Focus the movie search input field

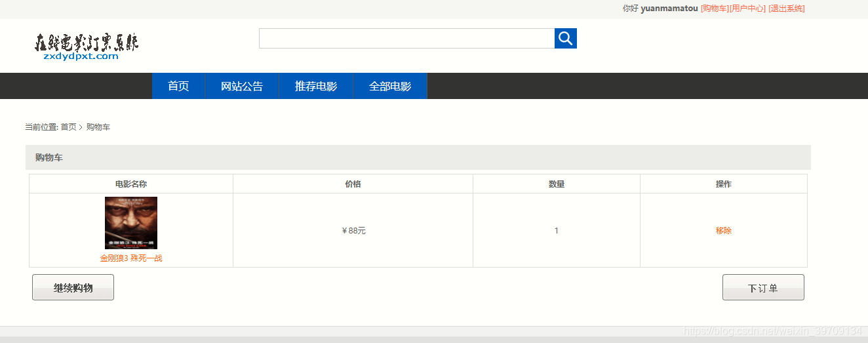coord(406,38)
